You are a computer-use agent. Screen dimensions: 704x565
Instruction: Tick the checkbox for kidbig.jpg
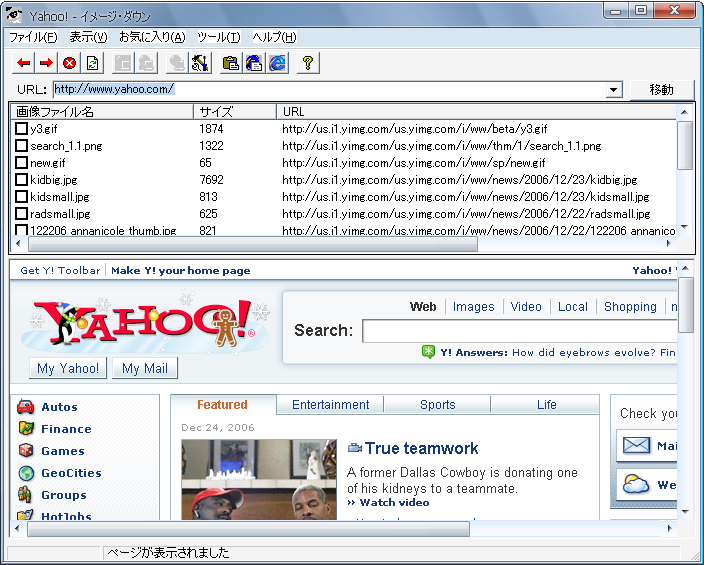[x=21, y=180]
